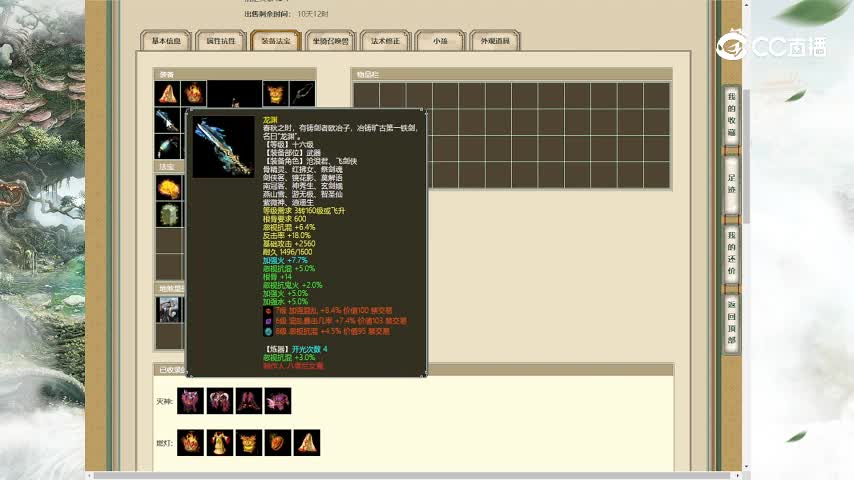Click the empty 法宝 slot below green jade

(169, 240)
